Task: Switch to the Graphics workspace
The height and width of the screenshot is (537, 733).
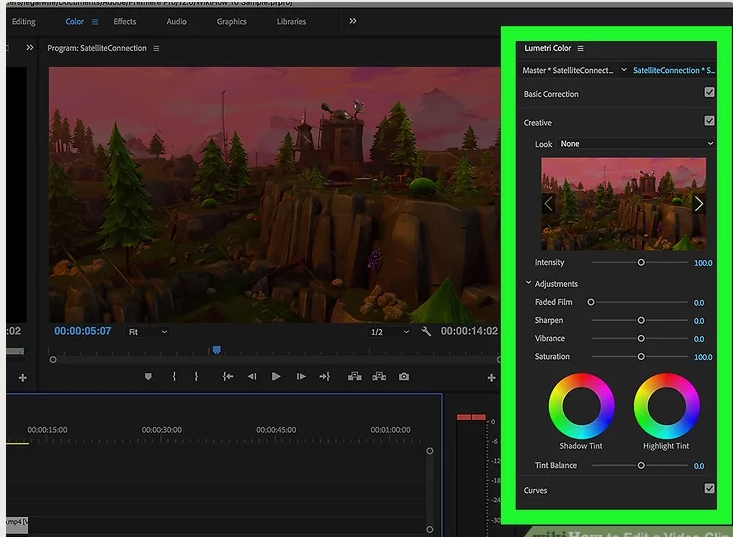Action: [231, 22]
